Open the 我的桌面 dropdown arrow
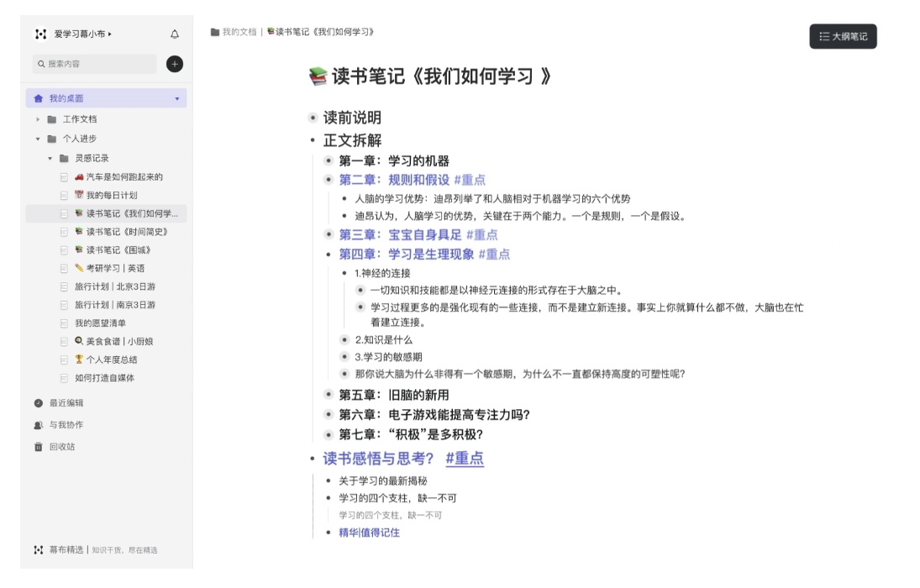This screenshot has height=588, width=920. pyautogui.click(x=176, y=99)
